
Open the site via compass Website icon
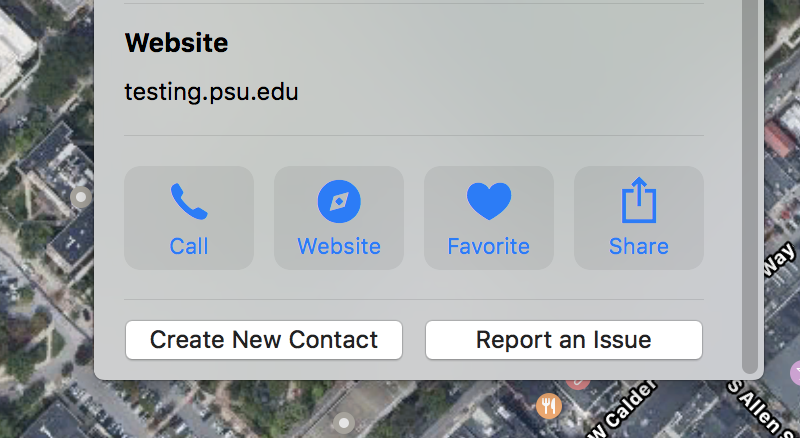pos(339,201)
